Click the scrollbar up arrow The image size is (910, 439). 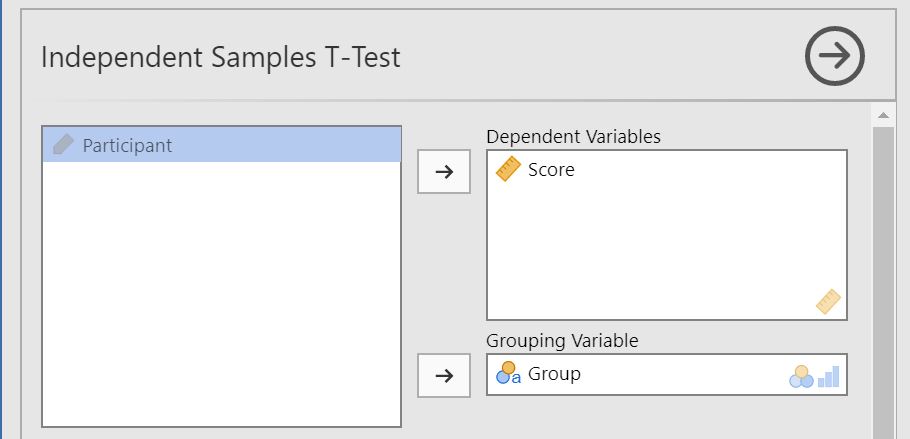click(x=883, y=116)
